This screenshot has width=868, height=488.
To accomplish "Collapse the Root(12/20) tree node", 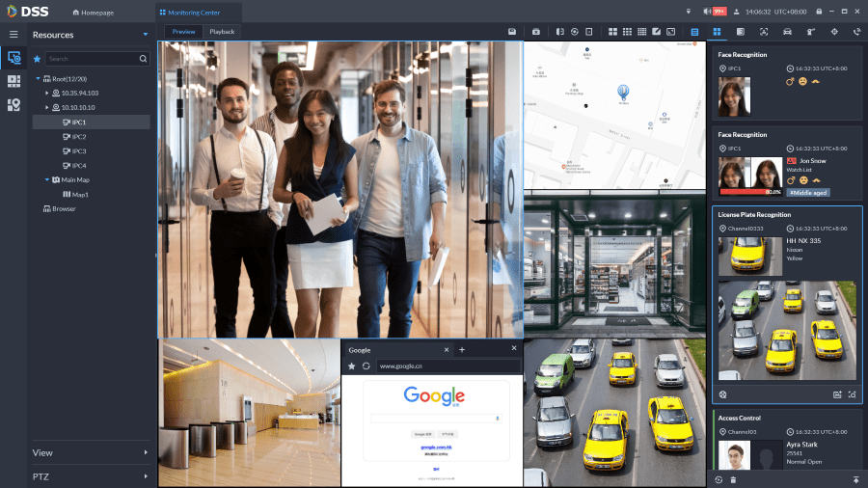I will click(37, 78).
